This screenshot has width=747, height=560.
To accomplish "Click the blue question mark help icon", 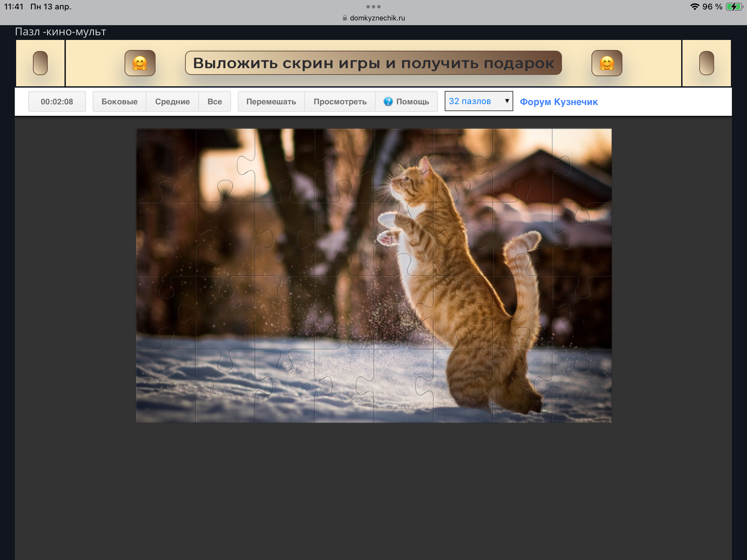I will click(x=388, y=101).
